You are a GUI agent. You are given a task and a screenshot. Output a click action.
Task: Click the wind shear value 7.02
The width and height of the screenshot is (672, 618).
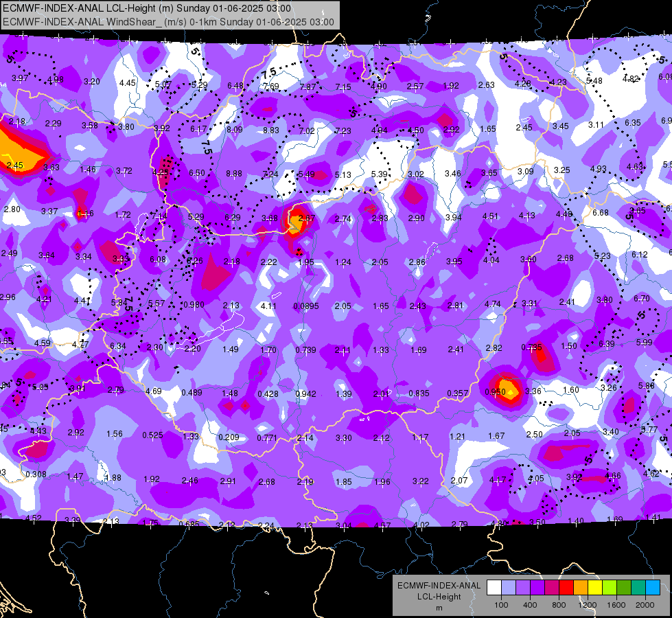pos(307,130)
